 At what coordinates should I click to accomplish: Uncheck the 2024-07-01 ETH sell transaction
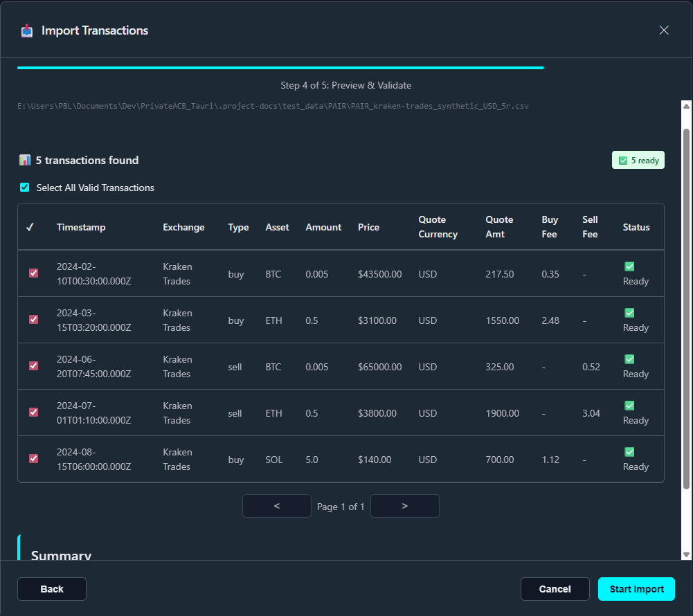[34, 413]
